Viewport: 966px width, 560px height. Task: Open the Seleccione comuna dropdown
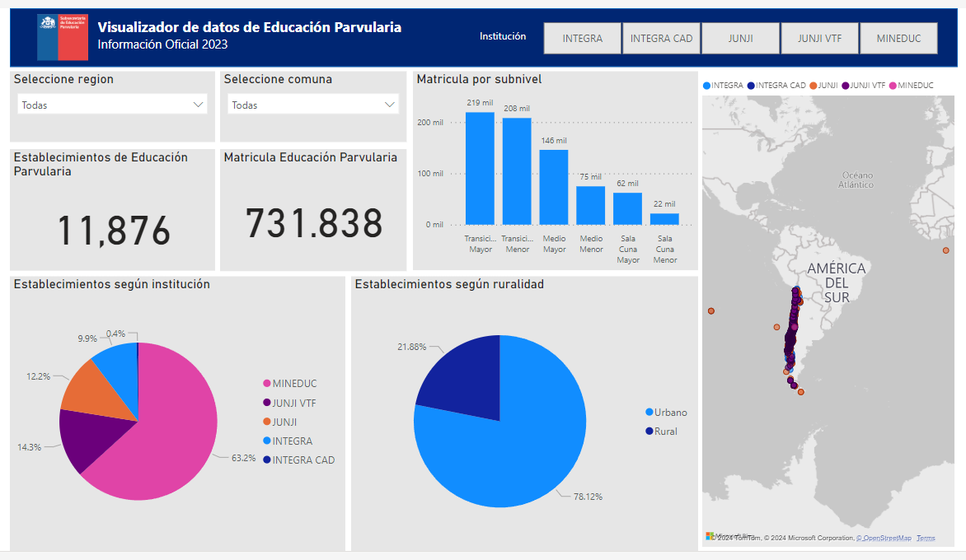pos(313,105)
